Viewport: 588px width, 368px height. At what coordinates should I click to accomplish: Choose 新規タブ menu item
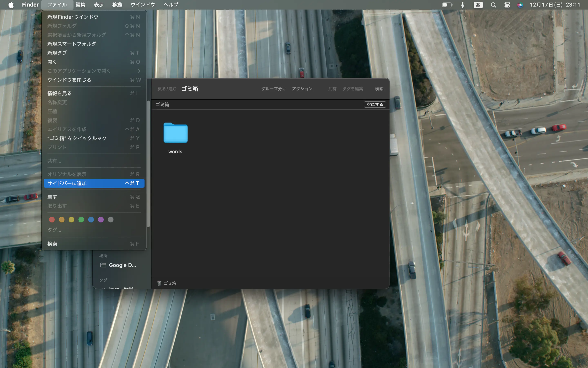[94, 53]
